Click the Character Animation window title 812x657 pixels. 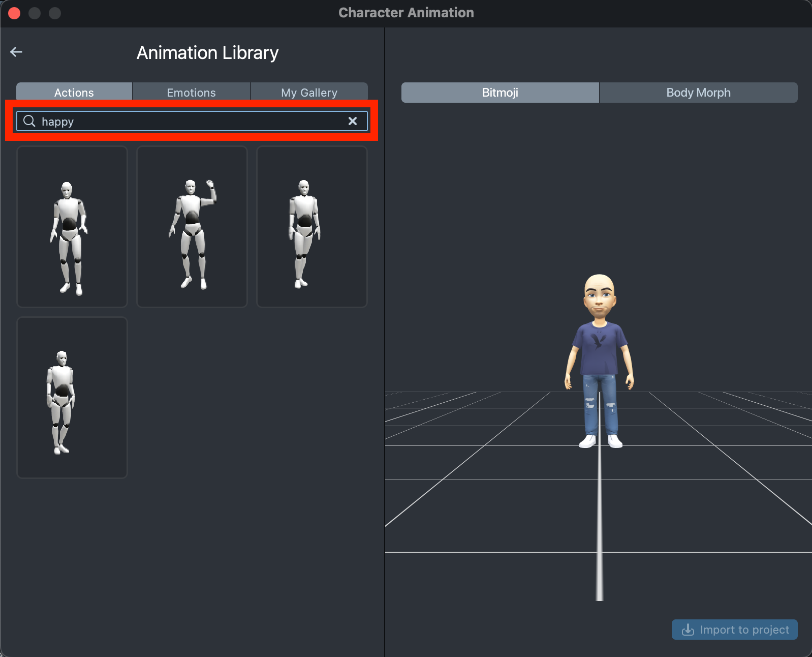click(406, 13)
